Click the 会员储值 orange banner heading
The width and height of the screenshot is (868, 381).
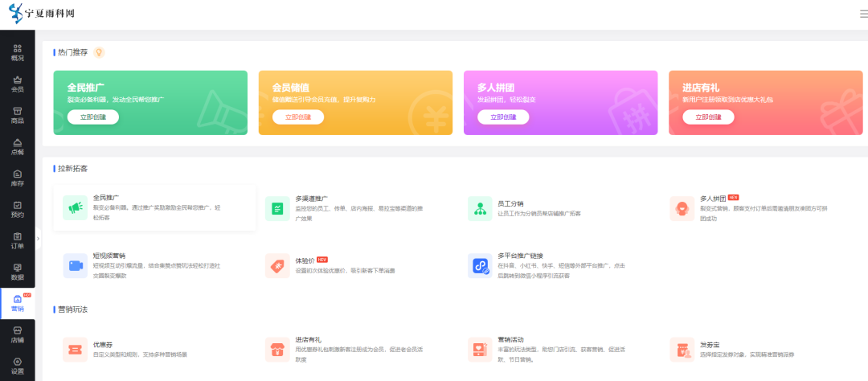tap(291, 87)
